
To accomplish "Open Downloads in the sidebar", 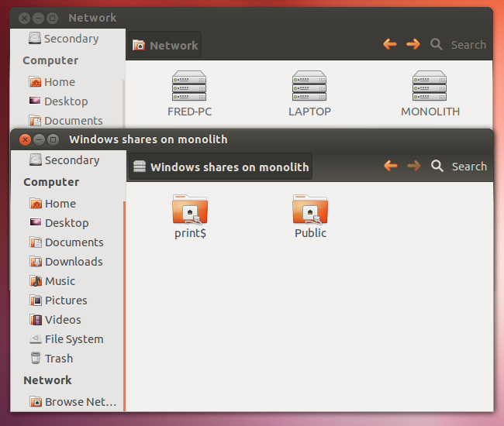I will 67,262.
